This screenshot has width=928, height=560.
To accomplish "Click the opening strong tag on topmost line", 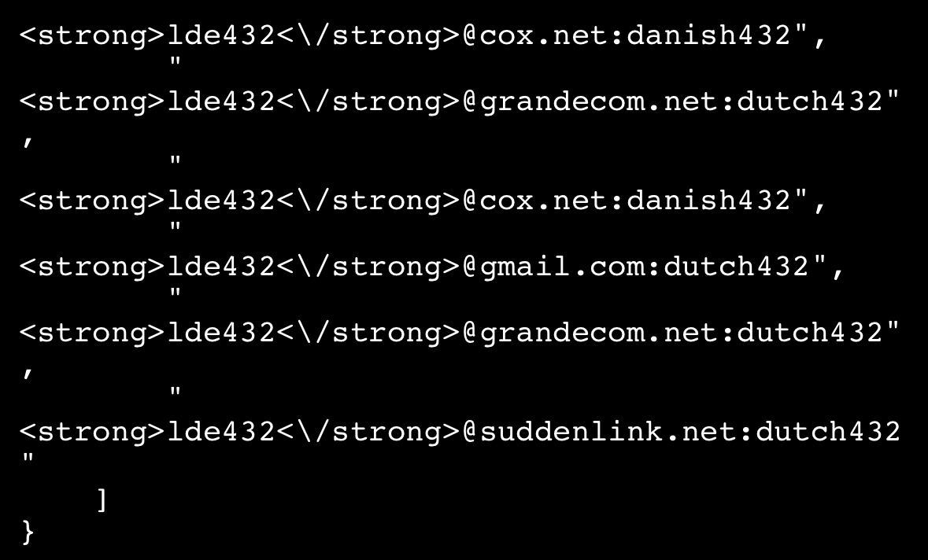I will [92, 36].
